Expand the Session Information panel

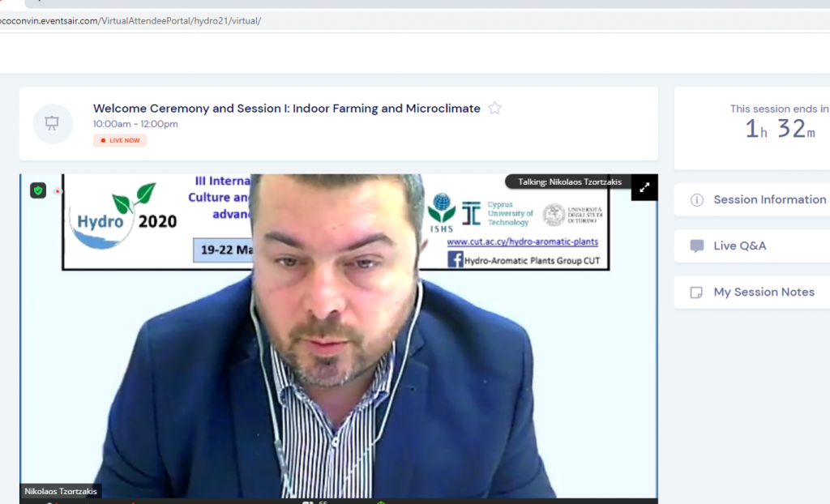point(769,199)
